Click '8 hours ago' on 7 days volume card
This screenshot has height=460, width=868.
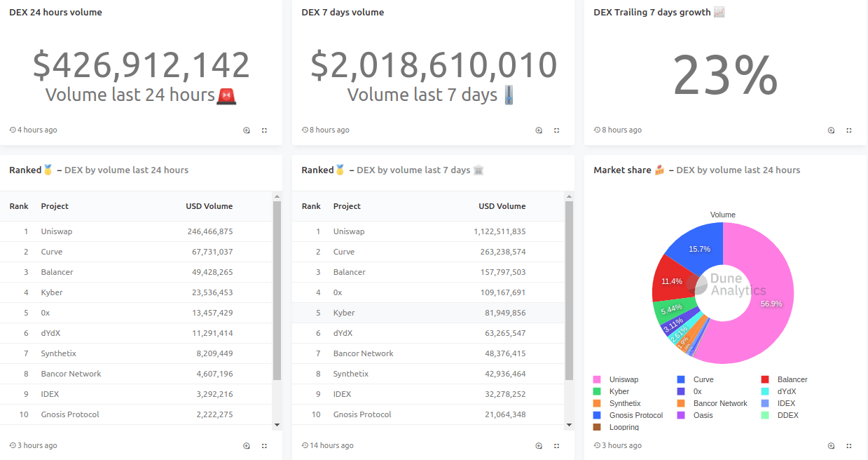329,130
